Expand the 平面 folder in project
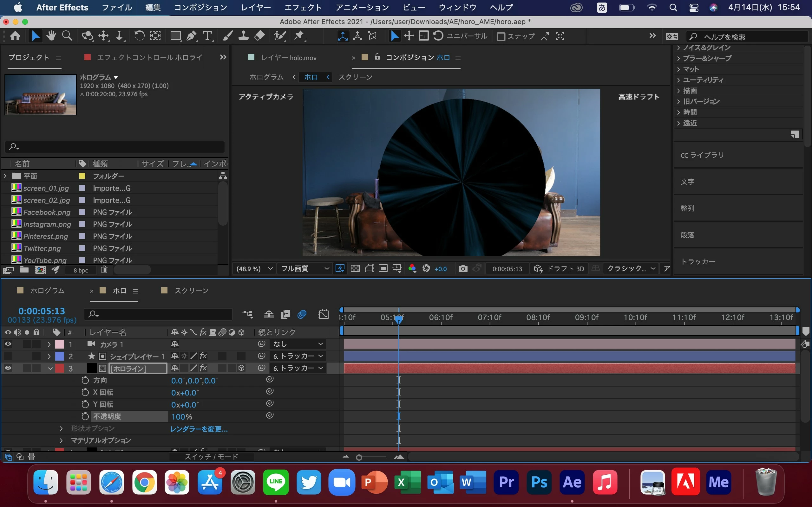The image size is (812, 507). (x=5, y=176)
